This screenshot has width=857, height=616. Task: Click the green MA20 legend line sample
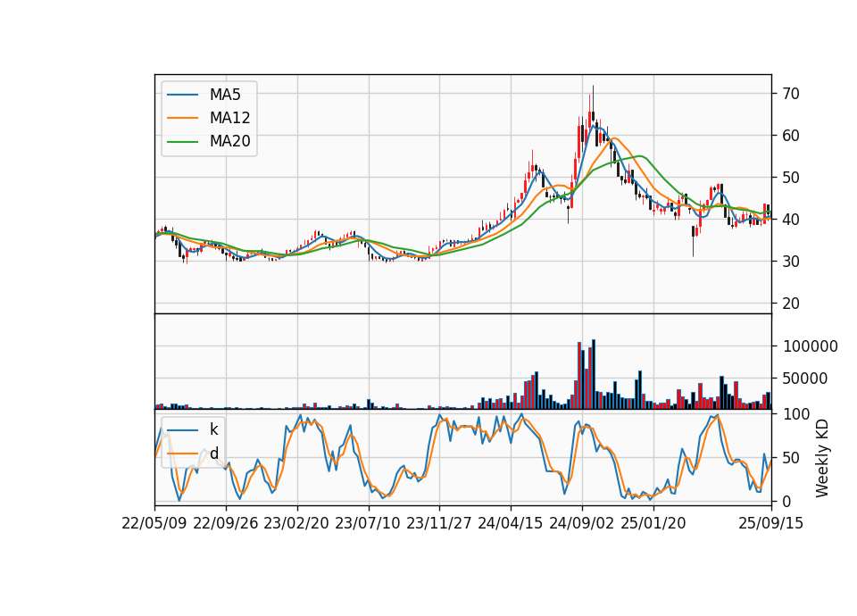click(182, 142)
